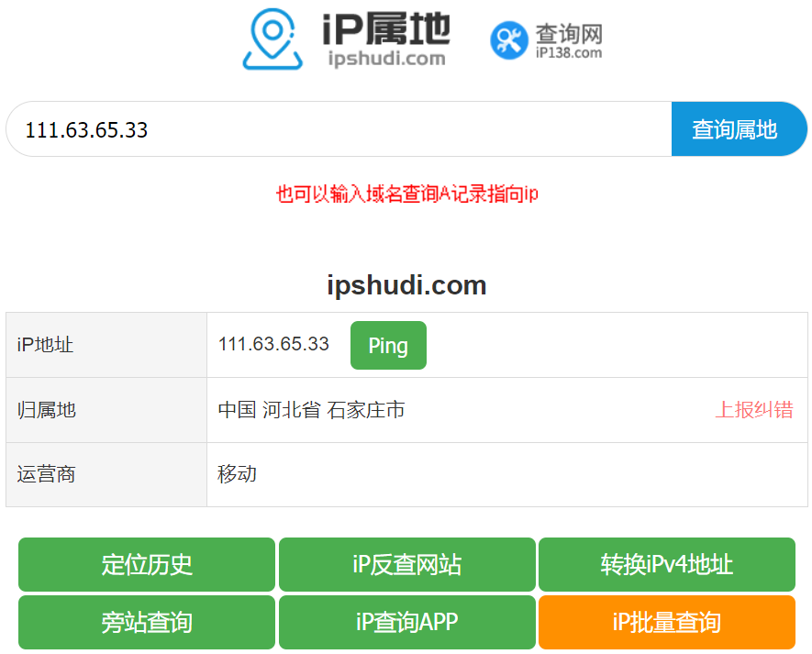The image size is (812, 654).
Task: Click the iP属地 location pin logo icon
Action: (x=273, y=39)
